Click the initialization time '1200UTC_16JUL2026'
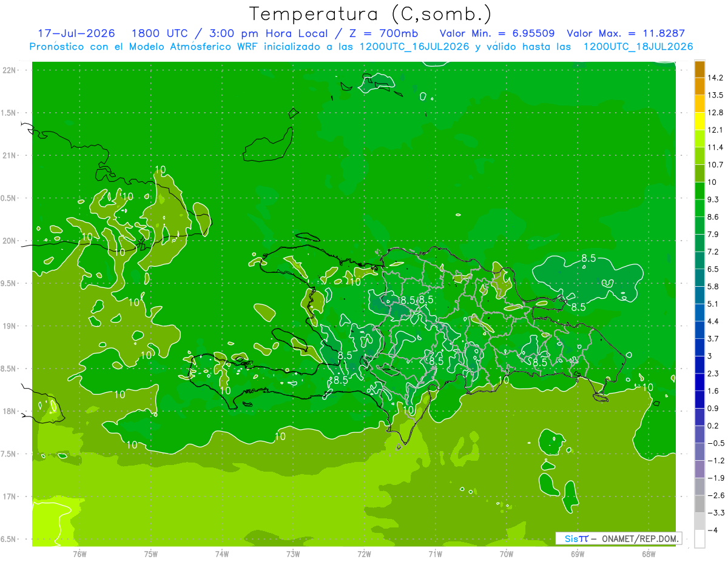This screenshot has height=562, width=728. tap(414, 47)
